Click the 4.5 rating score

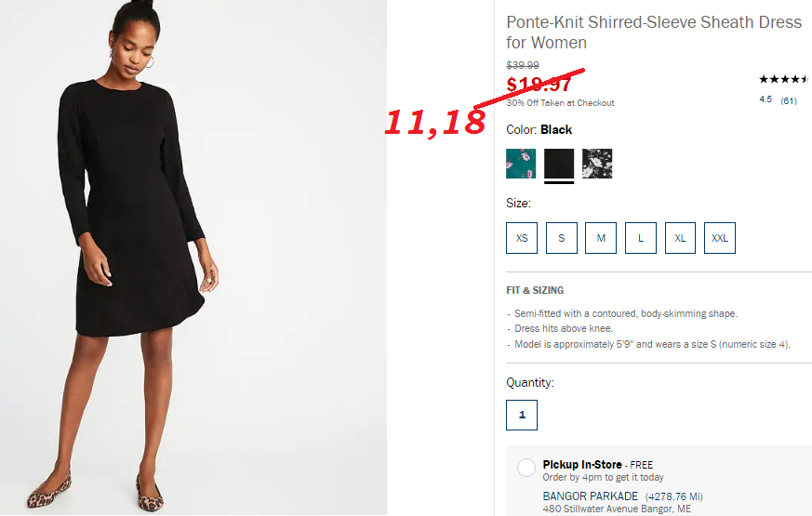click(x=765, y=99)
